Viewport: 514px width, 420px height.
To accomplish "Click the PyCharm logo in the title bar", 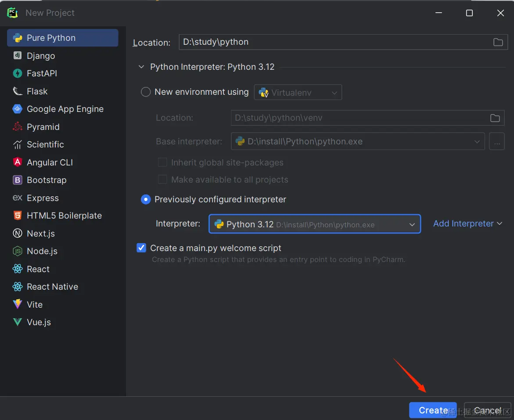I will (12, 13).
